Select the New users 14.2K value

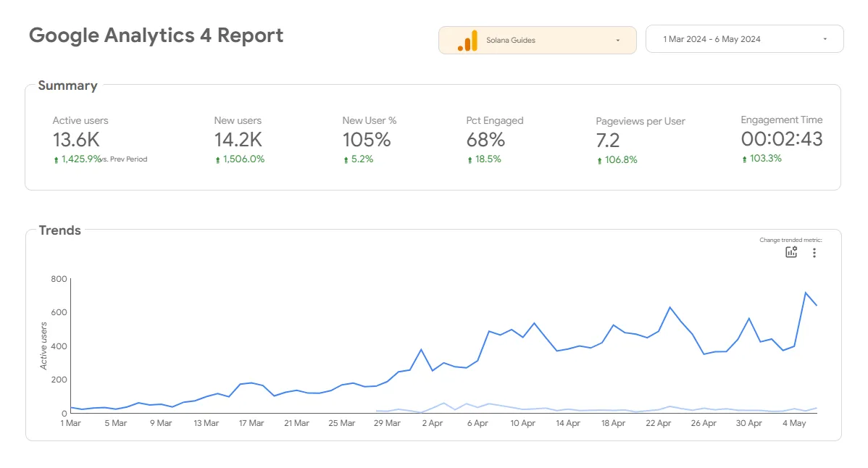click(238, 140)
